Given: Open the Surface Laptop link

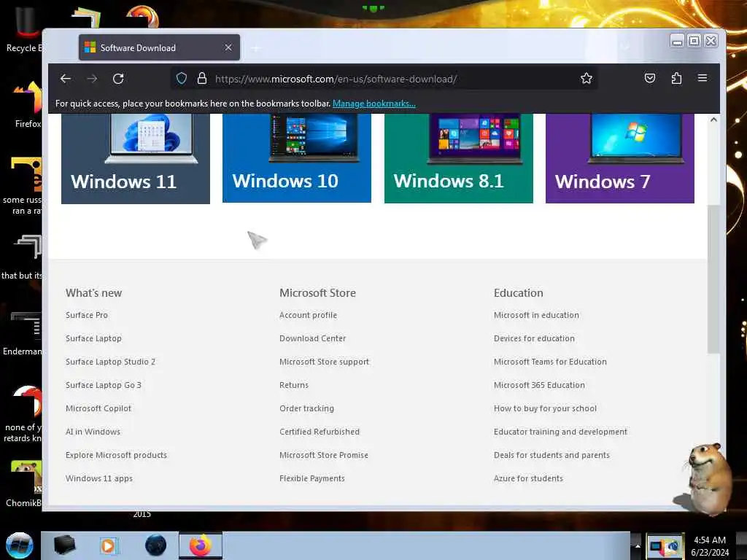Looking at the screenshot, I should [93, 338].
